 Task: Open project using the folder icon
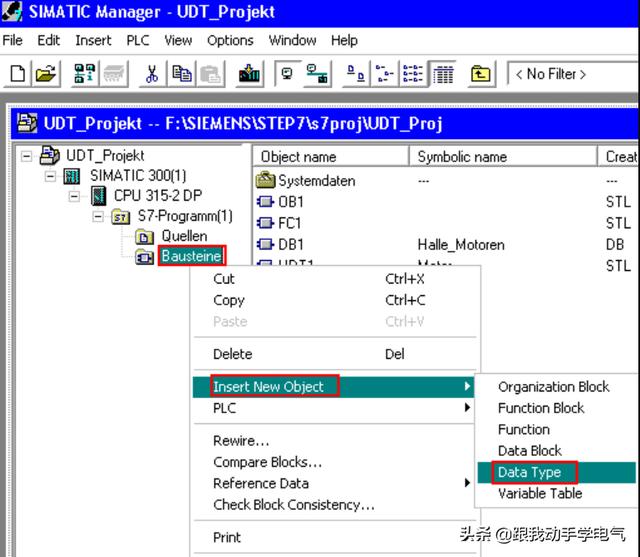(x=46, y=74)
